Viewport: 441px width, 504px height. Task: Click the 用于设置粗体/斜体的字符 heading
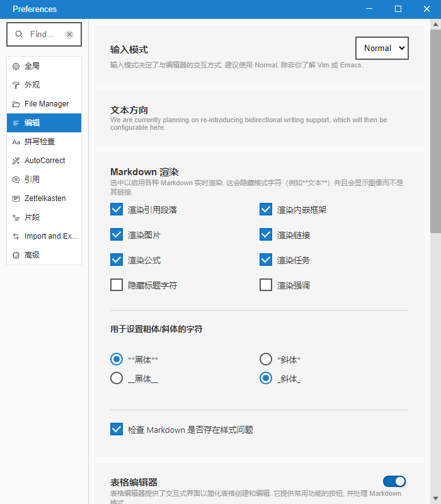tap(156, 329)
